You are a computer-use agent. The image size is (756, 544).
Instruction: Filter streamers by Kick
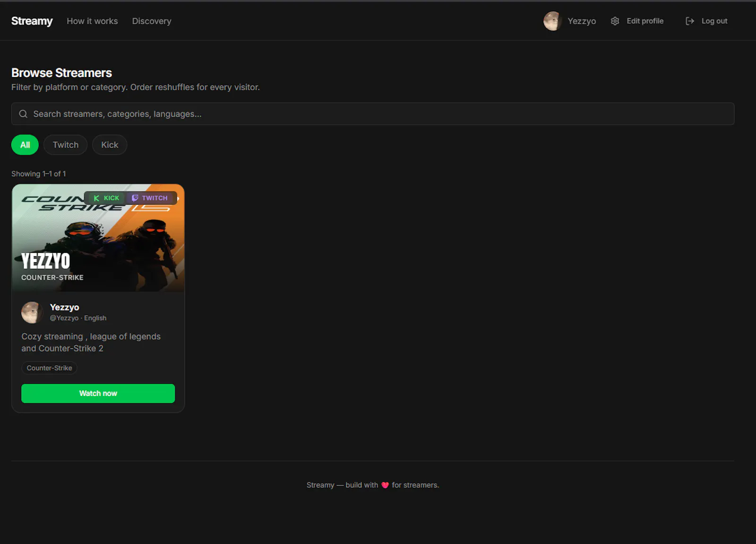[x=110, y=145]
